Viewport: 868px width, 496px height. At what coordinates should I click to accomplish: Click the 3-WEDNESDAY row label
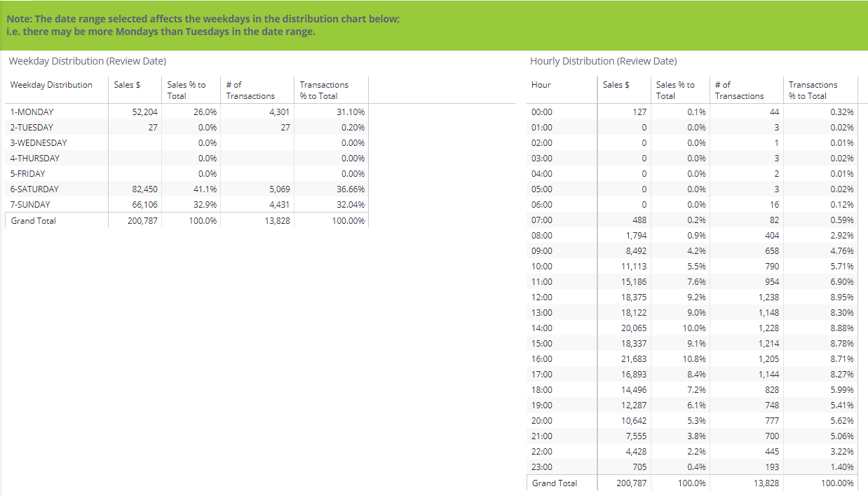[x=39, y=143]
